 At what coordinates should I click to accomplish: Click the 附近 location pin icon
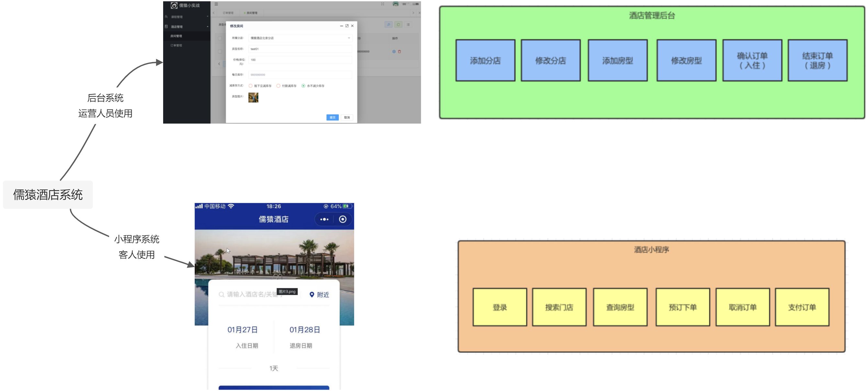(x=312, y=295)
